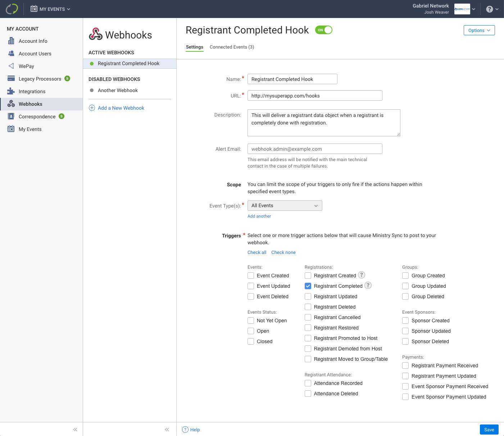Click the Gabriel Network logo thumbnail
Viewport: 504px width, 436px height.
point(462,9)
